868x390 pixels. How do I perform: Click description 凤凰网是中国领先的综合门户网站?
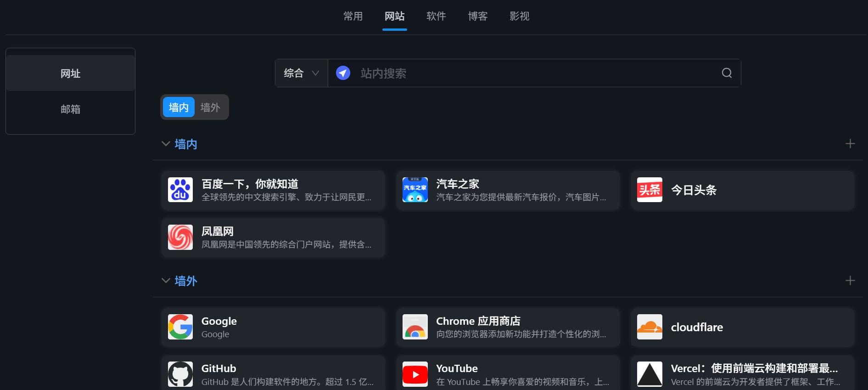pyautogui.click(x=286, y=244)
